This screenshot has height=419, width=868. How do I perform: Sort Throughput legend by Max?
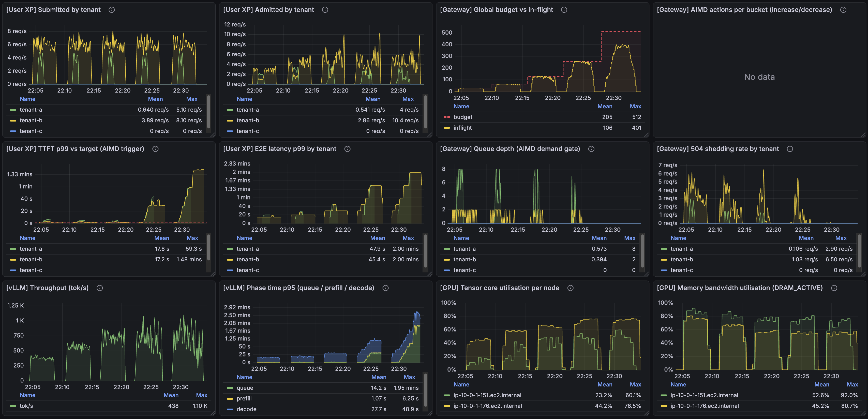pyautogui.click(x=202, y=395)
